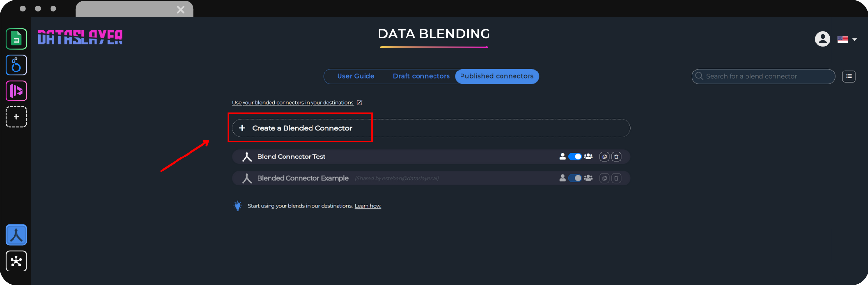Open the user profile avatar

click(822, 39)
